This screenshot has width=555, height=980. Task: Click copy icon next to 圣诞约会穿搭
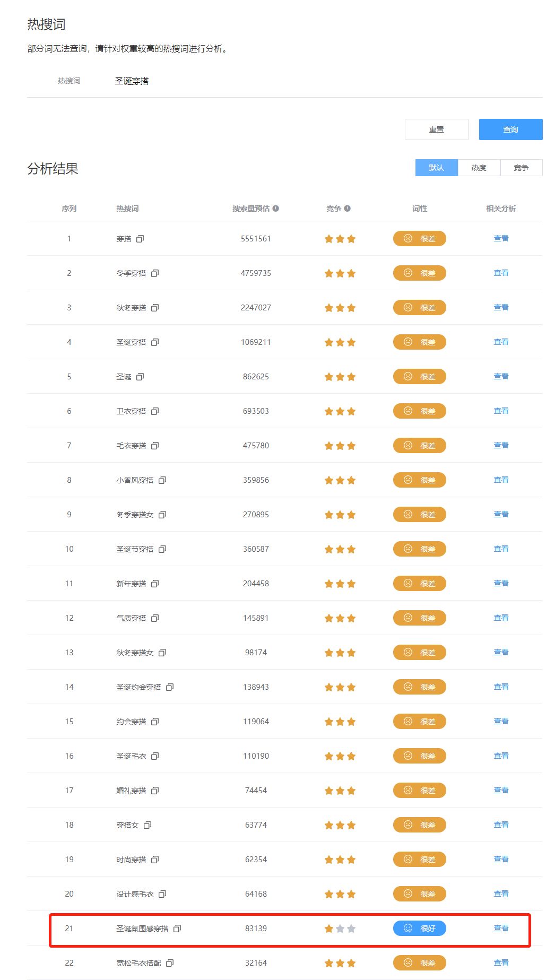point(170,687)
